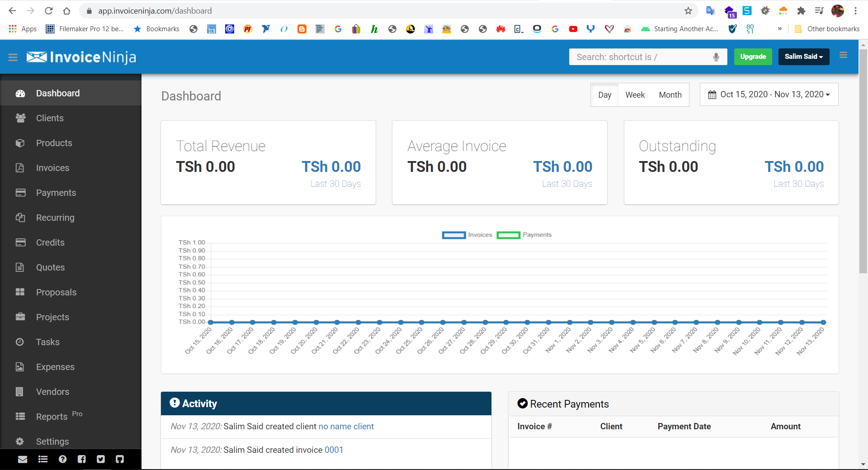Open the Expenses section
This screenshot has height=470, width=868.
55,367
